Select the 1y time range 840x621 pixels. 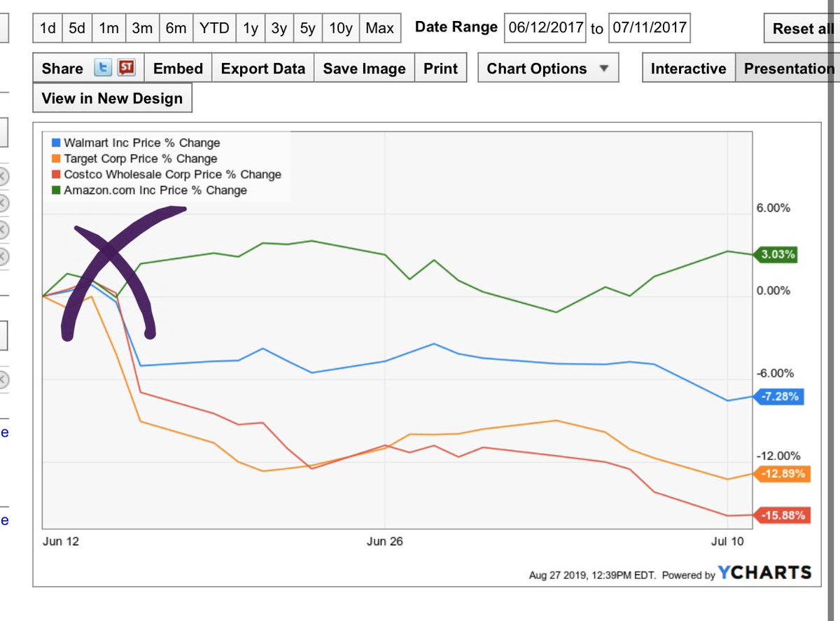pyautogui.click(x=251, y=29)
